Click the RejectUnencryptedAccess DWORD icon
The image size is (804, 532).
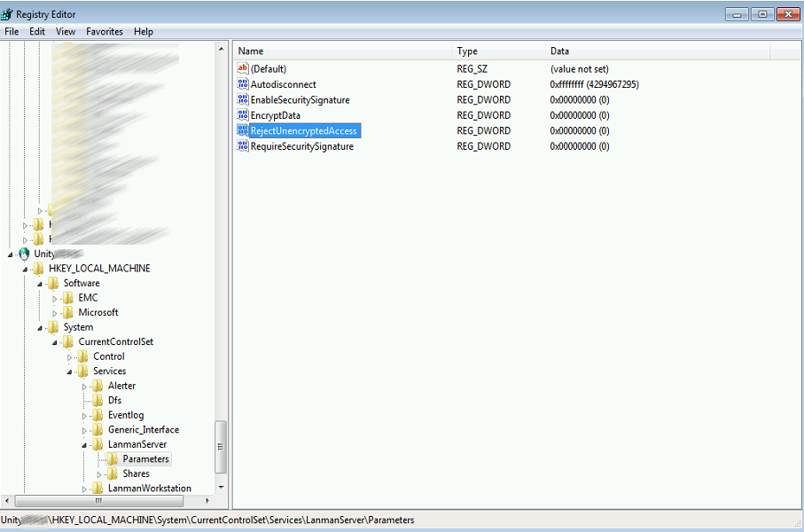coord(243,130)
